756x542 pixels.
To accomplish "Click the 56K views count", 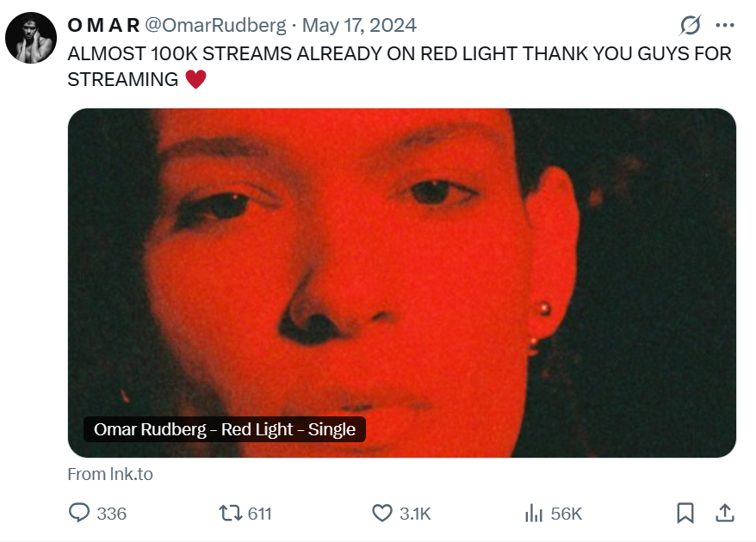I will tap(567, 514).
